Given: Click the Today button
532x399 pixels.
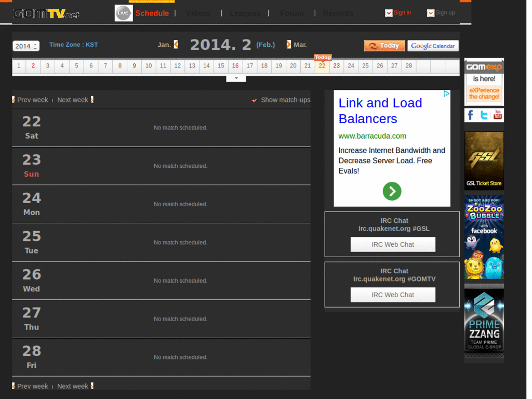Looking at the screenshot, I should 384,46.
